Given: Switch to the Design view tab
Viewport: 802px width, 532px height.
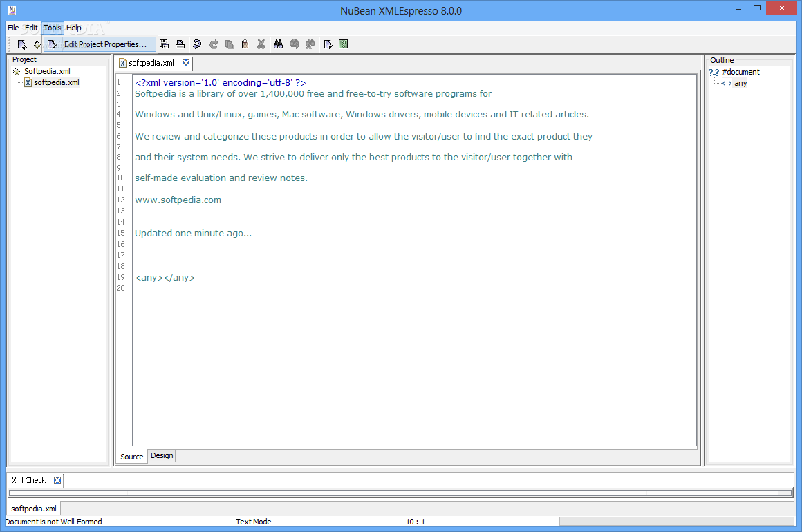Looking at the screenshot, I should point(162,455).
